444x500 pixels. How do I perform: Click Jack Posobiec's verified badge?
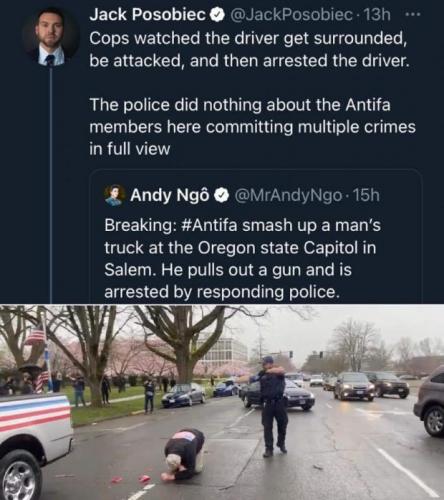[216, 15]
